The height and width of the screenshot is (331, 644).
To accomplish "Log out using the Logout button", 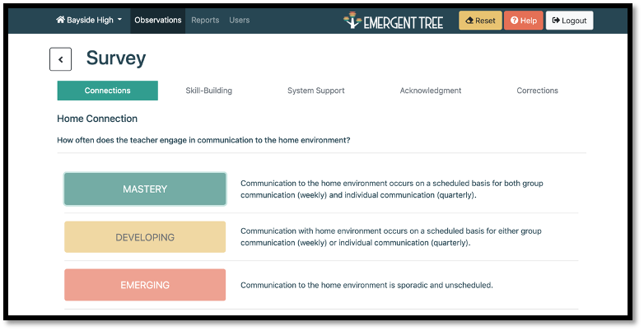I will point(569,21).
